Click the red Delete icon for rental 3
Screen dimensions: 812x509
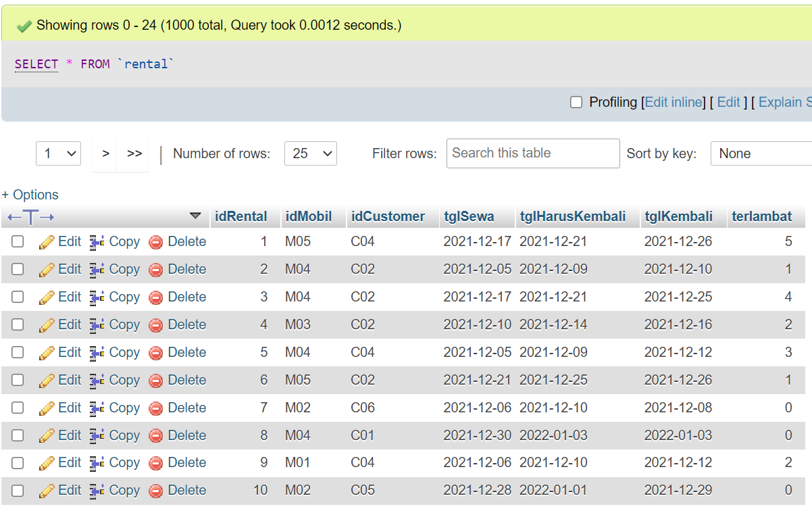156,297
